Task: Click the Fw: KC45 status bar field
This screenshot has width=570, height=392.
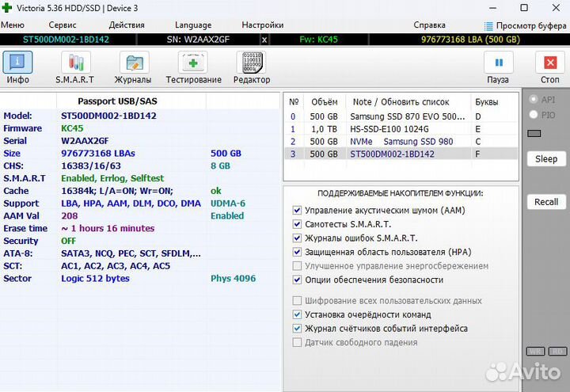Action: tap(318, 40)
